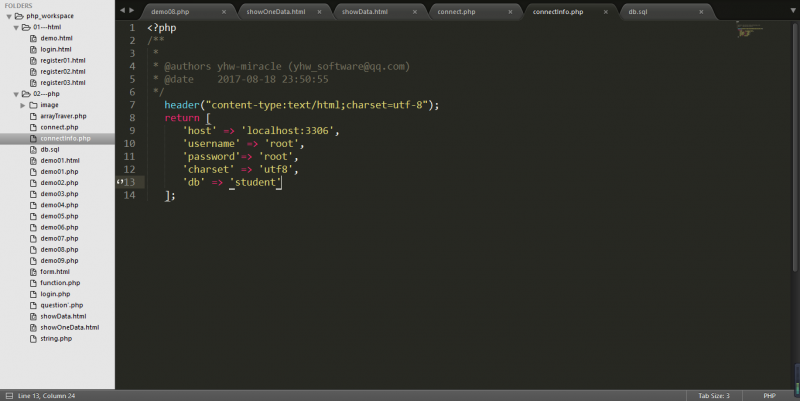This screenshot has width=800, height=401.
Task: Close the connect.php tab
Action: 510,12
